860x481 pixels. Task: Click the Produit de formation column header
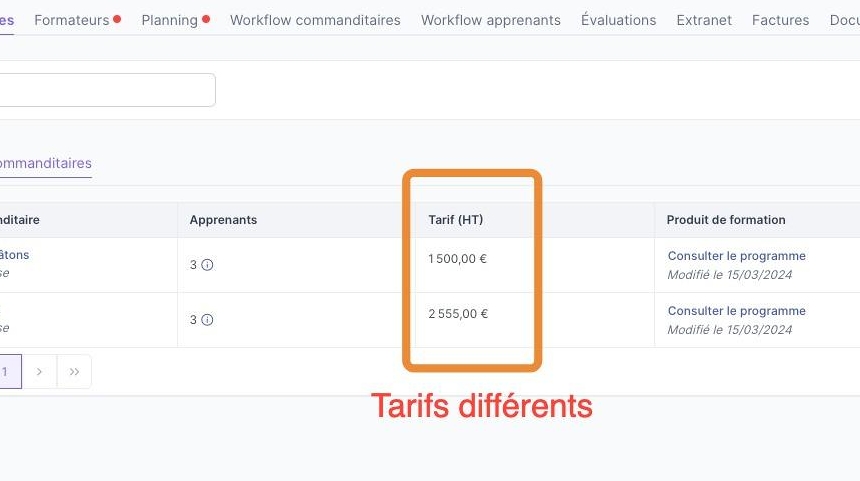click(726, 220)
